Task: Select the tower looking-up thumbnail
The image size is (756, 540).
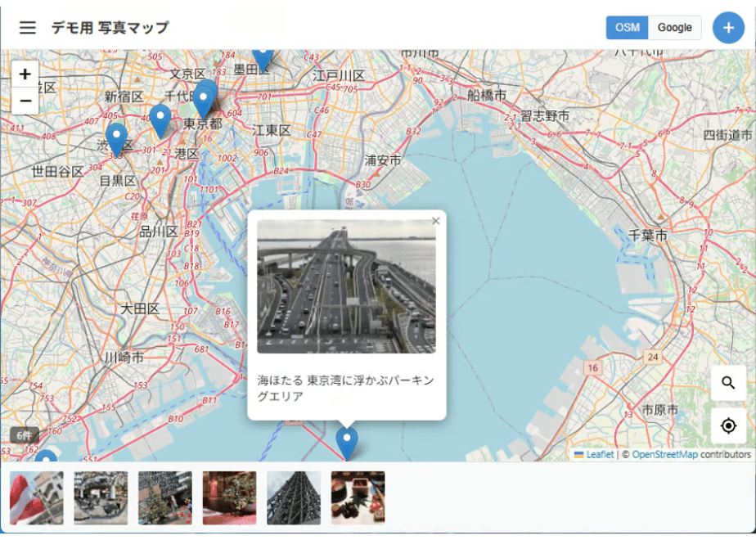Action: coord(294,497)
